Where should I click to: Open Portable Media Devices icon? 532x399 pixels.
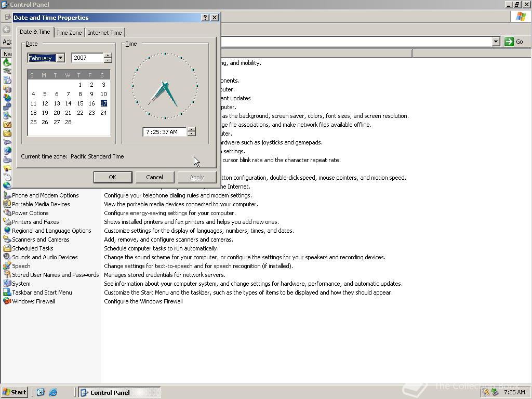tap(7, 204)
